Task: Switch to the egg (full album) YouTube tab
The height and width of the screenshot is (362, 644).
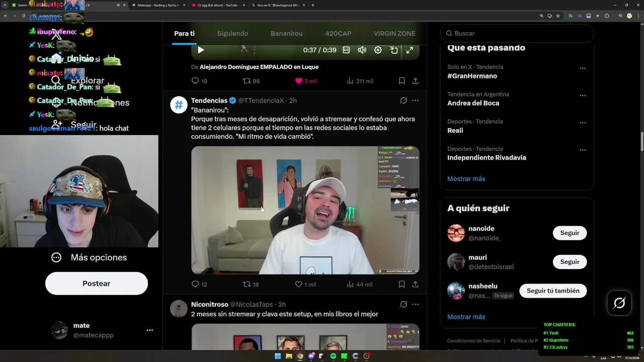Action: point(217,5)
